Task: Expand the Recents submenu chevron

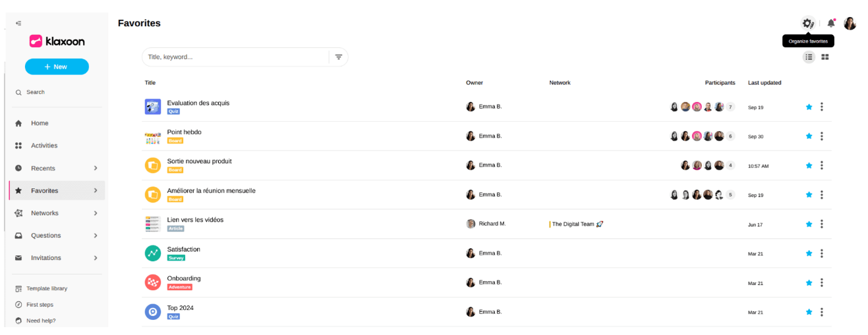Action: [x=96, y=168]
